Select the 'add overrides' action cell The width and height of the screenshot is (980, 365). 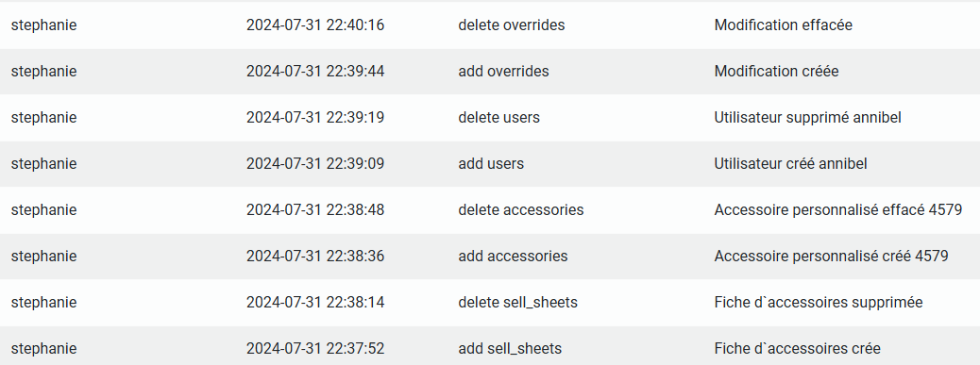[x=503, y=72]
